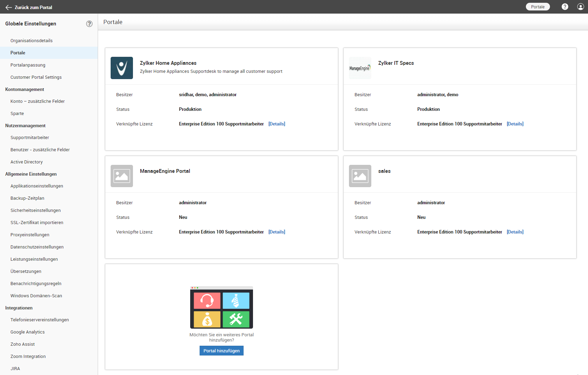Open Details link for Zylker IT Specs license
The image size is (588, 375).
(x=515, y=124)
